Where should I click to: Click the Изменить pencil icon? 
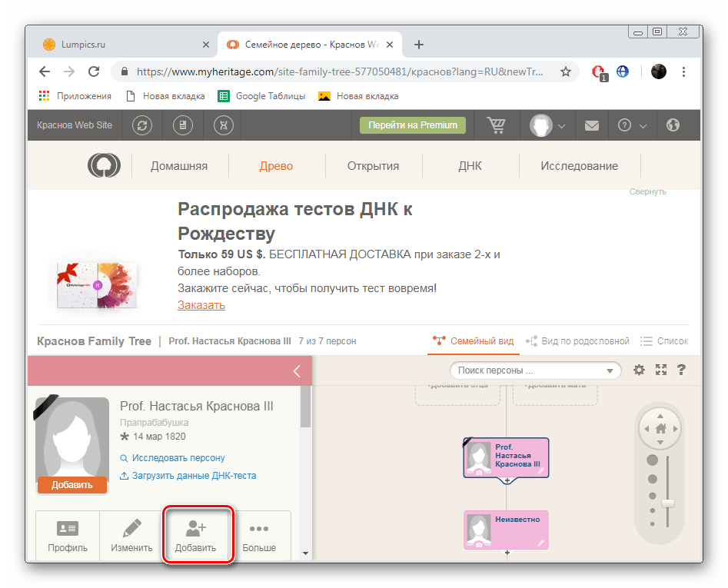(131, 535)
